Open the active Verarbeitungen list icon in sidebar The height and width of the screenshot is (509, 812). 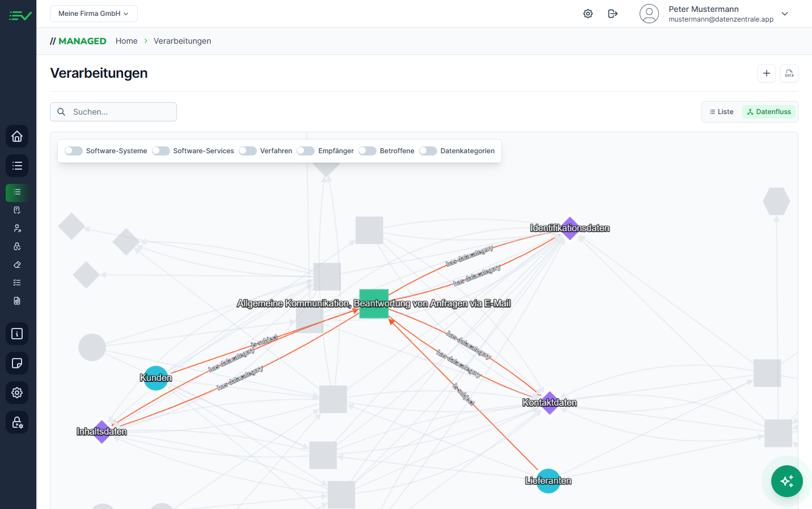[x=17, y=192]
